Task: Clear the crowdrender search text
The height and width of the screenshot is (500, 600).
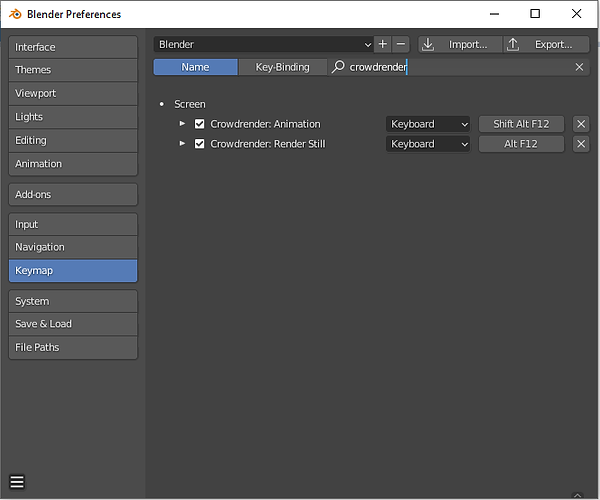Action: [x=579, y=67]
